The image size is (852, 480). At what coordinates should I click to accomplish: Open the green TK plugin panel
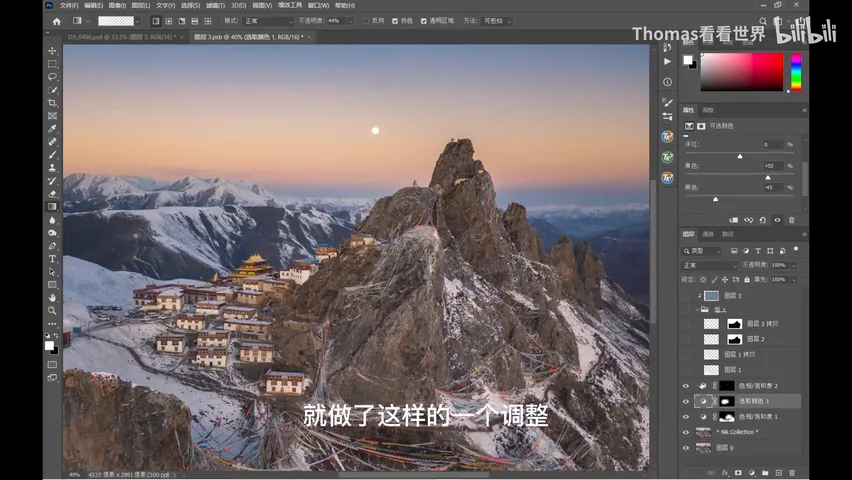[x=668, y=157]
